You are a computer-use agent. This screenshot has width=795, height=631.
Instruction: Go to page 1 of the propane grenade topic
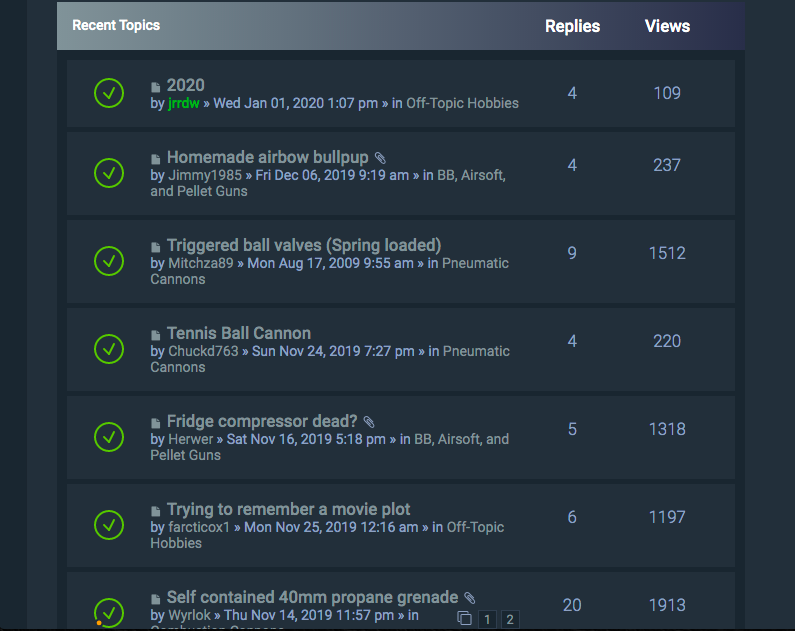[x=487, y=619]
